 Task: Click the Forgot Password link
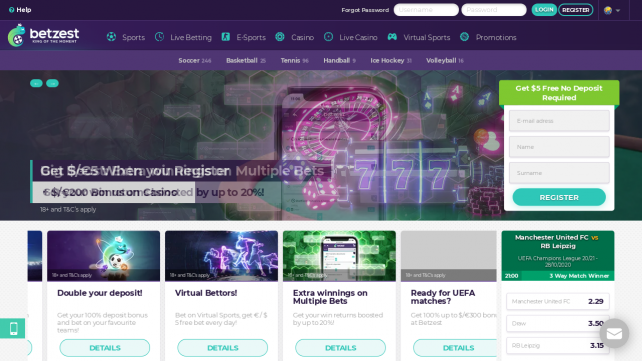coord(365,10)
